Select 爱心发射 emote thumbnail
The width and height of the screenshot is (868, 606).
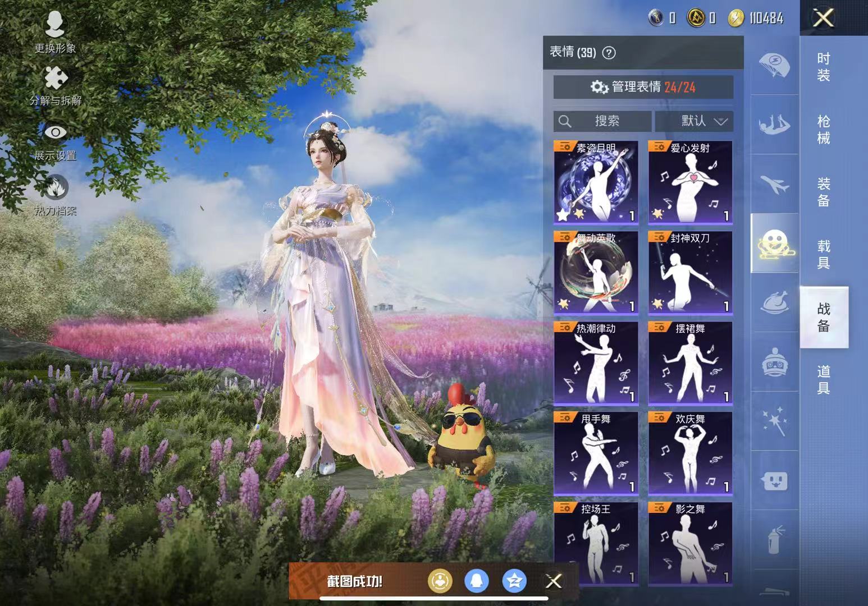click(690, 182)
